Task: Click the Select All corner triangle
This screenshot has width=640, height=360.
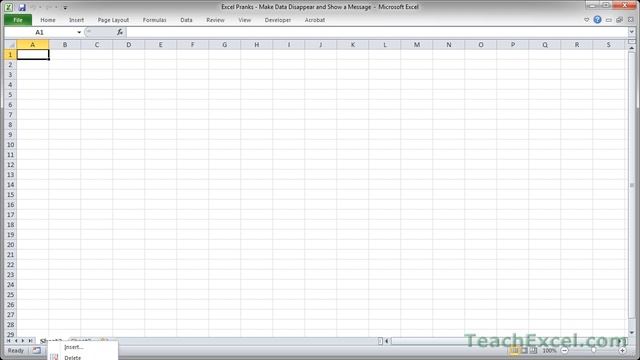Action: click(11, 44)
